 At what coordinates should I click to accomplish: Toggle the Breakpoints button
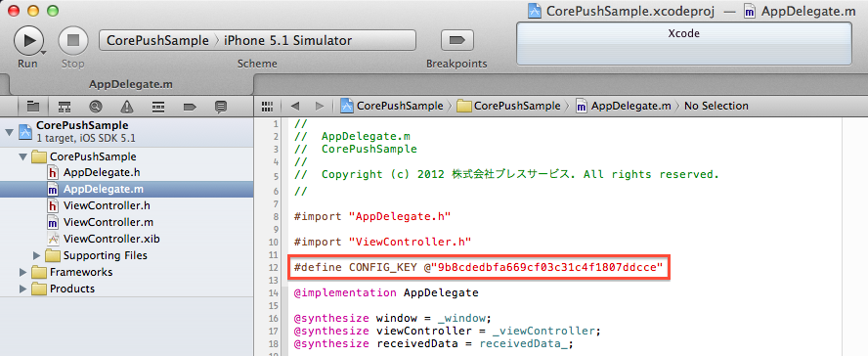(456, 40)
